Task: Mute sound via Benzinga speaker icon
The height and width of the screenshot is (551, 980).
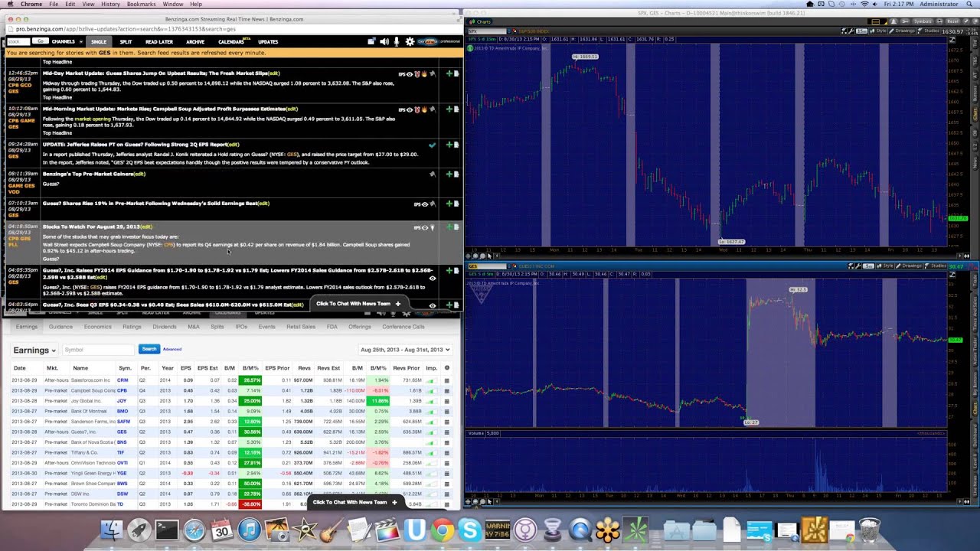Action: [384, 41]
